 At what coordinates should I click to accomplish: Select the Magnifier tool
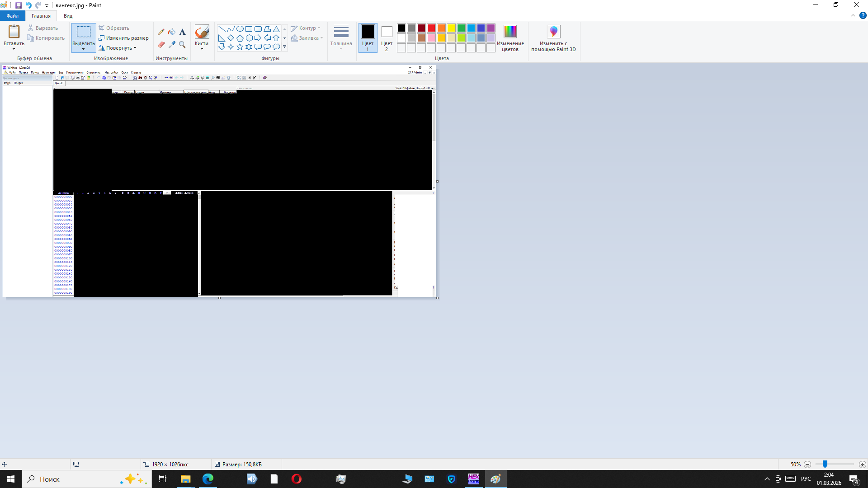[x=182, y=45]
